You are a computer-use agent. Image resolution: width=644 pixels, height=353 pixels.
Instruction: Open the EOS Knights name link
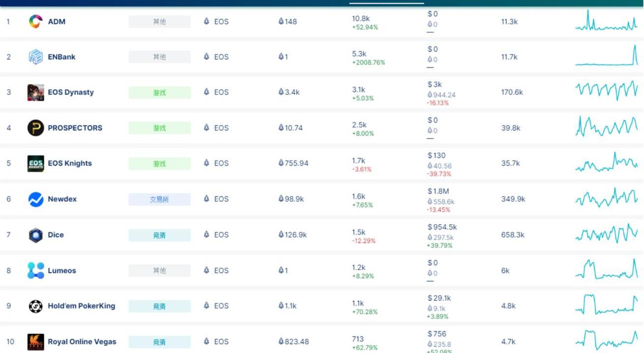[x=70, y=163]
